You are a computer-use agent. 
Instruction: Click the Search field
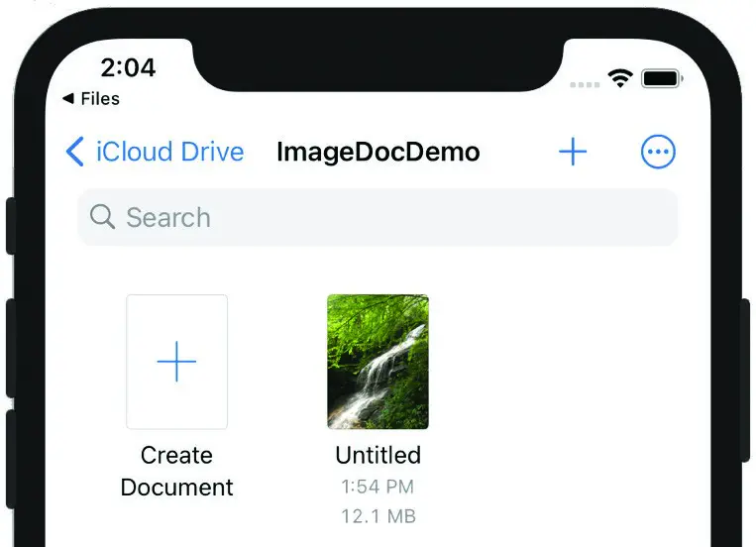pyautogui.click(x=378, y=217)
